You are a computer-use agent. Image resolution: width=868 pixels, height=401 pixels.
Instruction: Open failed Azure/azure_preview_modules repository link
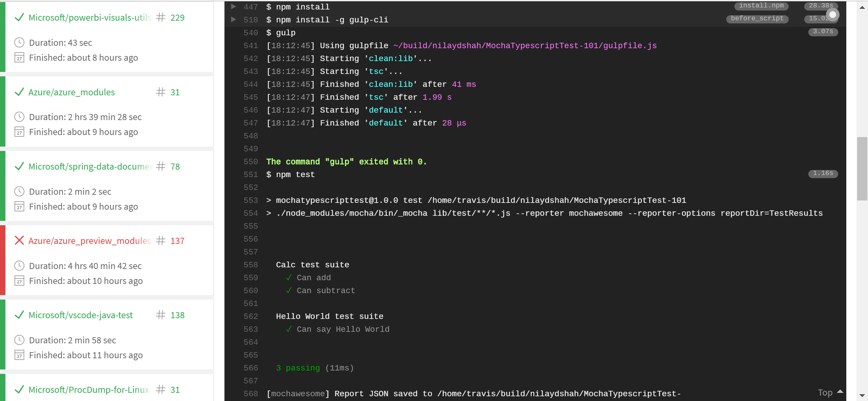pyautogui.click(x=90, y=241)
